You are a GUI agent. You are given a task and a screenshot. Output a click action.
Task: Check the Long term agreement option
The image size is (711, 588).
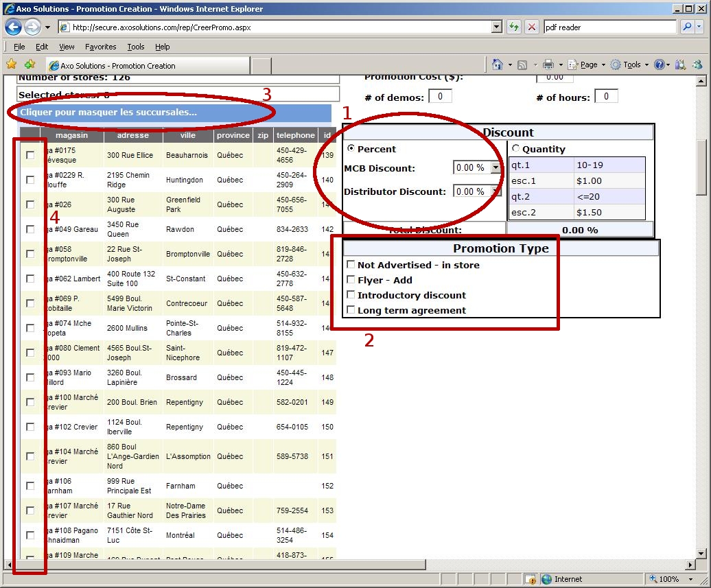351,309
